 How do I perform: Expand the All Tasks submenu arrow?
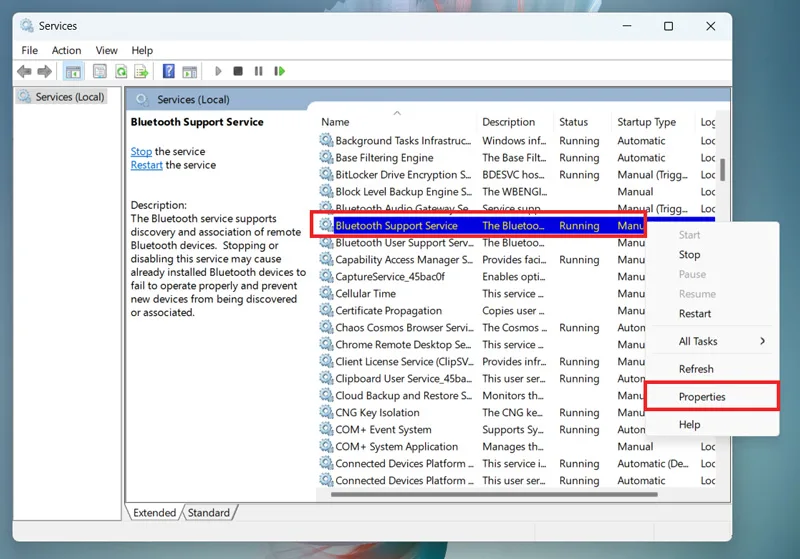coord(762,341)
